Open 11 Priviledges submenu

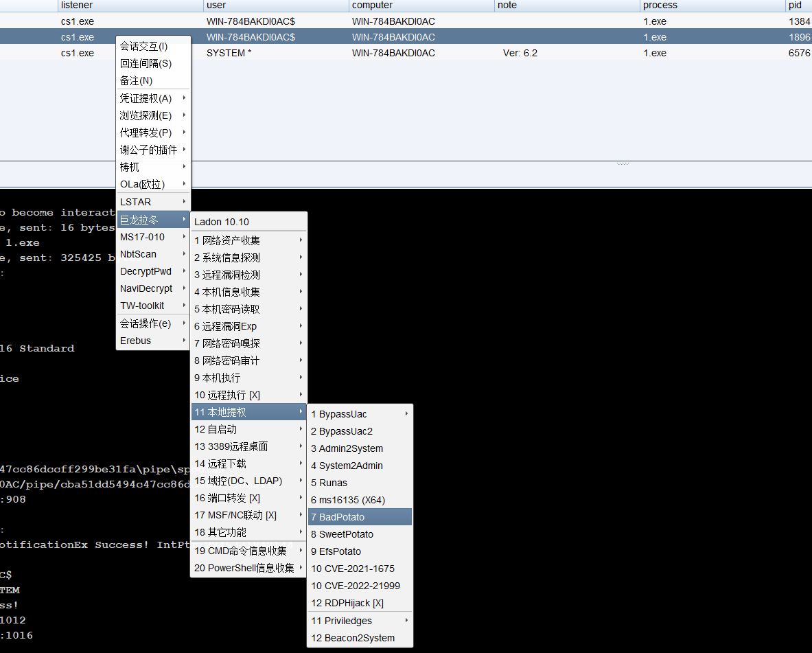pos(360,621)
